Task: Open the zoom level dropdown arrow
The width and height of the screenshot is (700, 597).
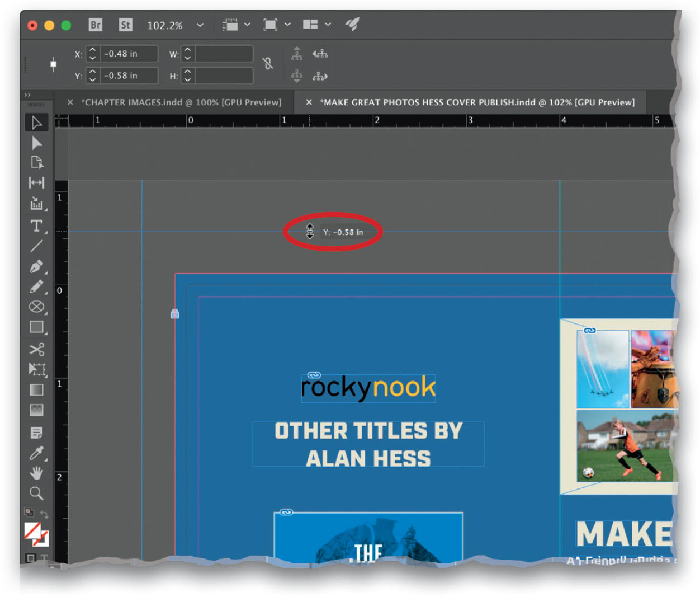Action: [200, 25]
